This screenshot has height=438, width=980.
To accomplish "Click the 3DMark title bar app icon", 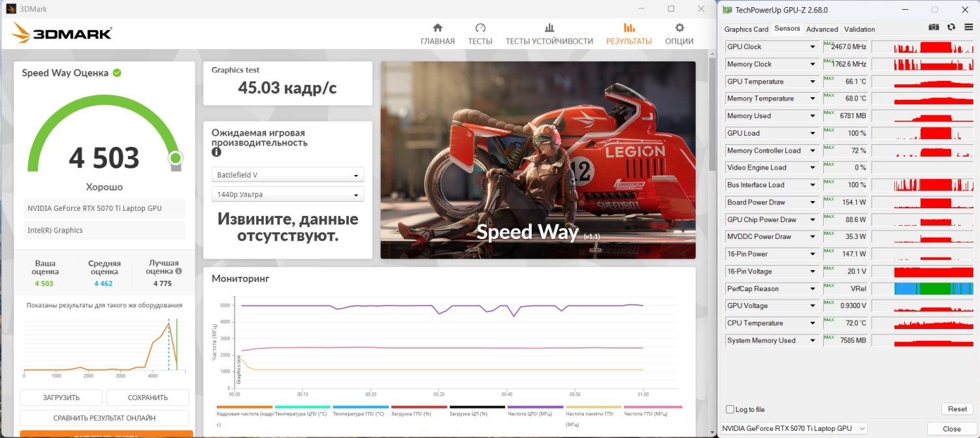I will 11,9.
